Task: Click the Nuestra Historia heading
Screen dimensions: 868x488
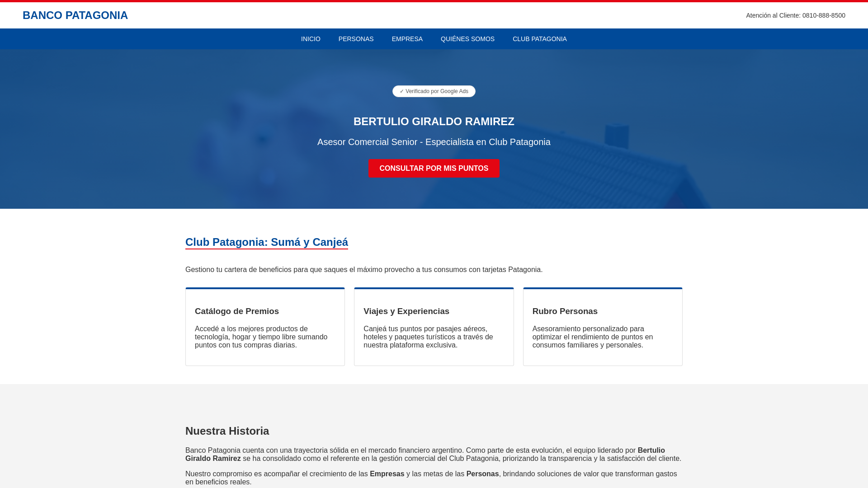Action: [227, 431]
